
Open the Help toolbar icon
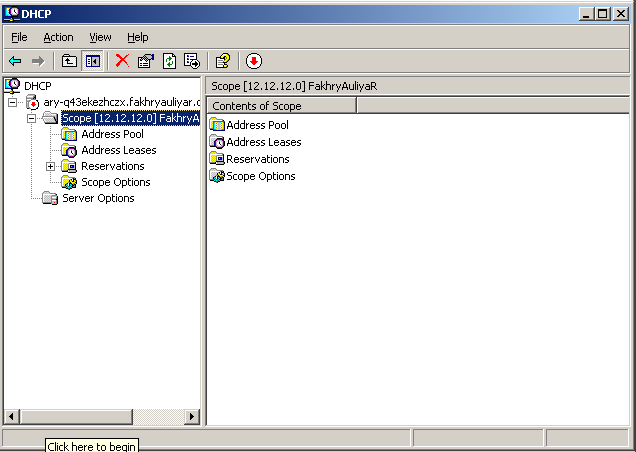(x=223, y=61)
